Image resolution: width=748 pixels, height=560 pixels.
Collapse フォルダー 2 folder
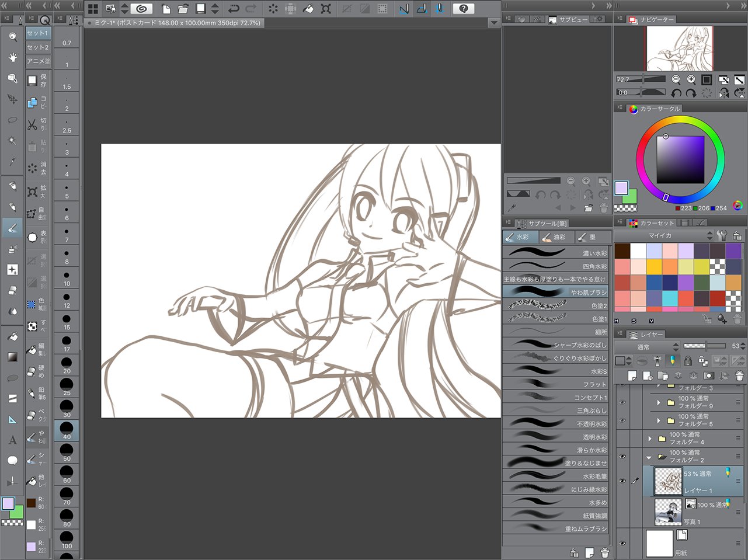pyautogui.click(x=649, y=457)
